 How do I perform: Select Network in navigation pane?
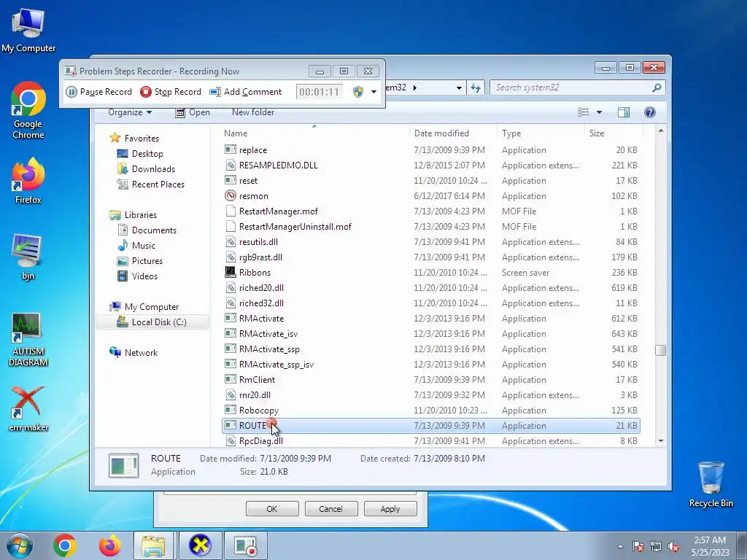134,352
